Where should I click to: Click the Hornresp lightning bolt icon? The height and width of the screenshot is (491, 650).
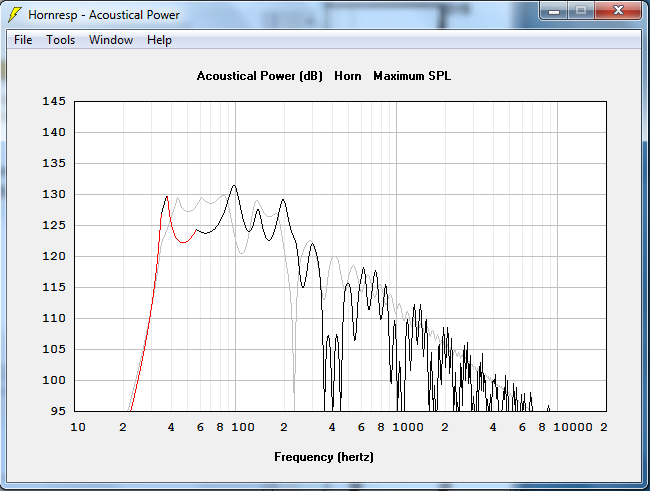click(15, 15)
